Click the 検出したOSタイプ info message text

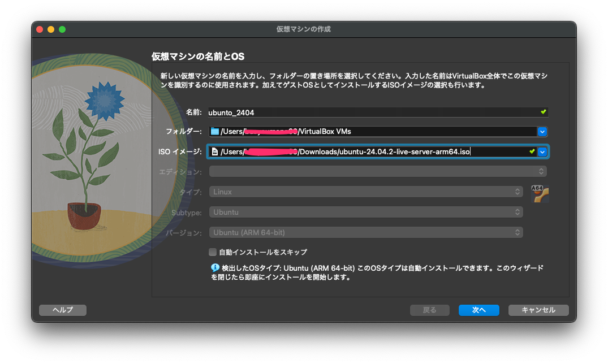pos(377,272)
